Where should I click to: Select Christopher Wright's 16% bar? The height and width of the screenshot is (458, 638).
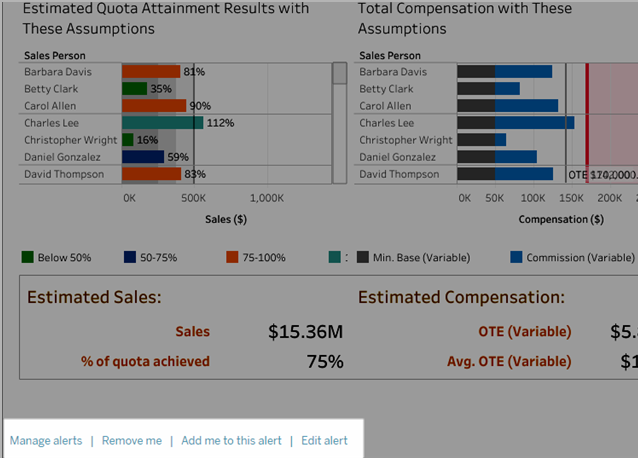(x=128, y=140)
